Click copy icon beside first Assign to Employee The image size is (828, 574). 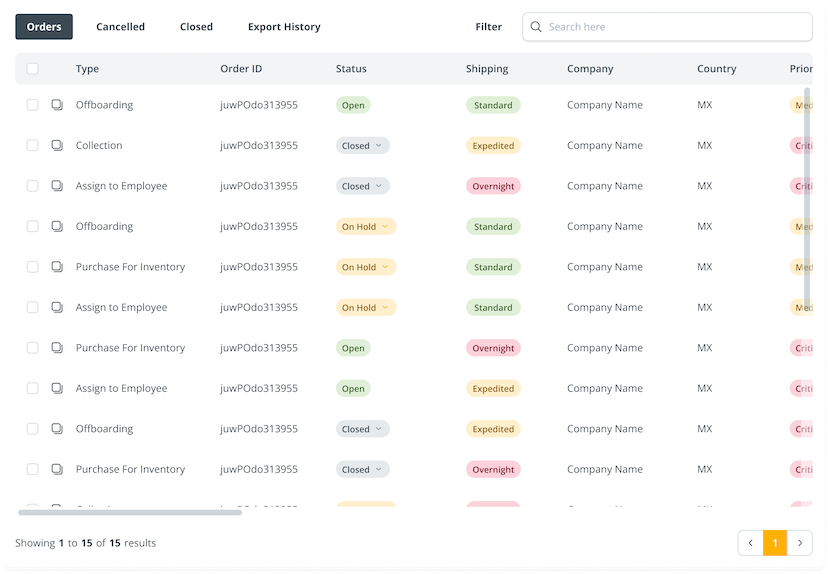[x=57, y=186]
